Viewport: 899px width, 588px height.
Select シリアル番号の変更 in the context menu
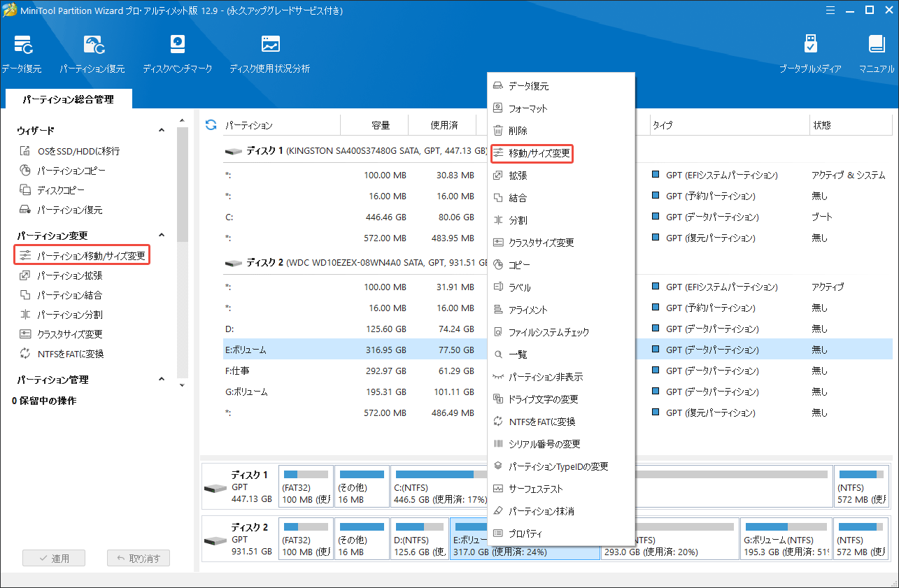pyautogui.click(x=561, y=444)
